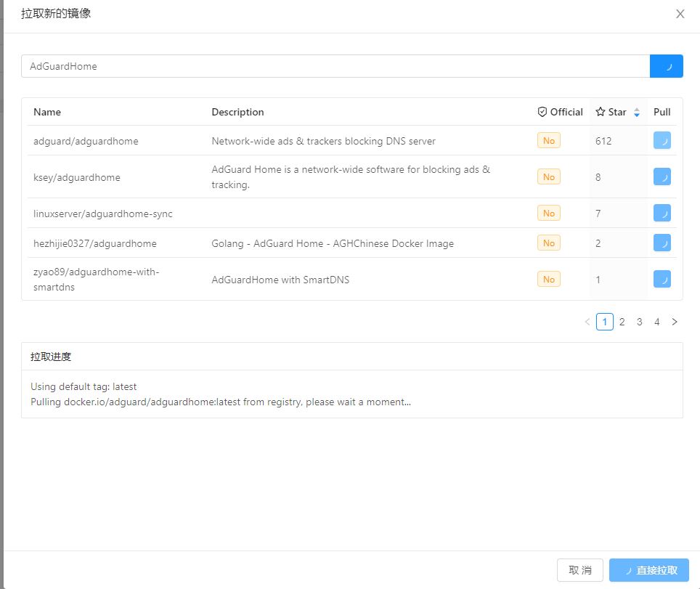700x589 pixels.
Task: Pull the zyao89/adguardhome-with-smartdns image
Action: [662, 279]
